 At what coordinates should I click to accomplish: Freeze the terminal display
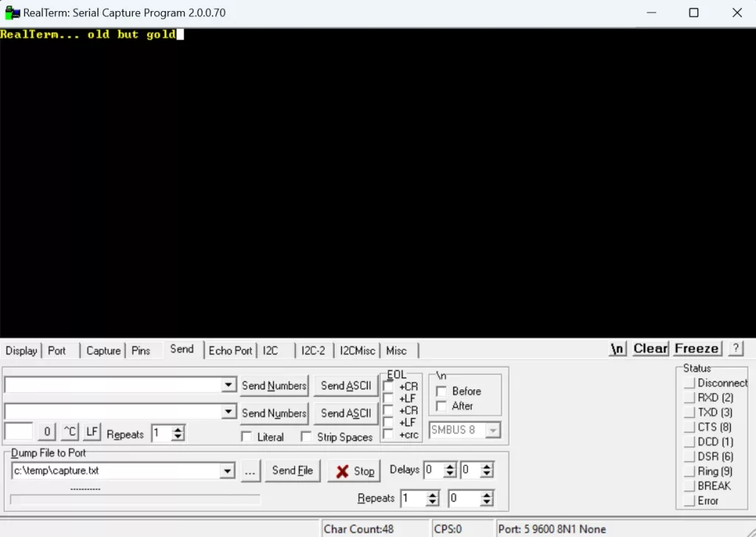pyautogui.click(x=697, y=349)
